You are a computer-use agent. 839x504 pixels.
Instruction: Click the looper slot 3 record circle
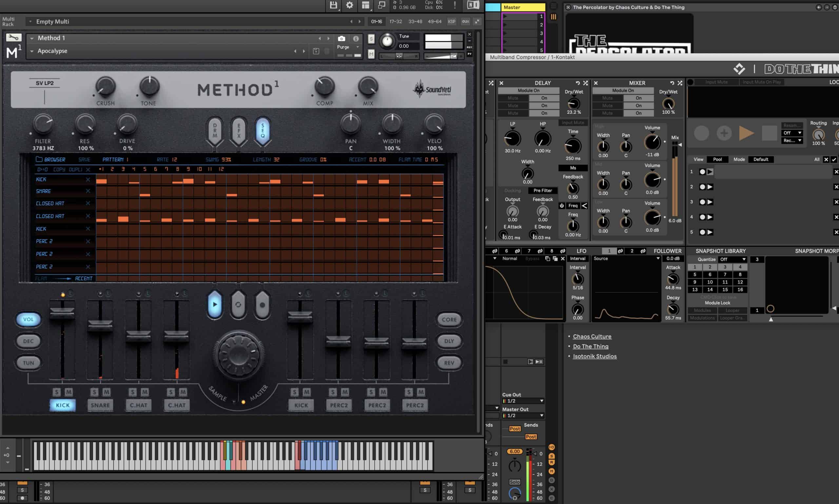pyautogui.click(x=702, y=202)
